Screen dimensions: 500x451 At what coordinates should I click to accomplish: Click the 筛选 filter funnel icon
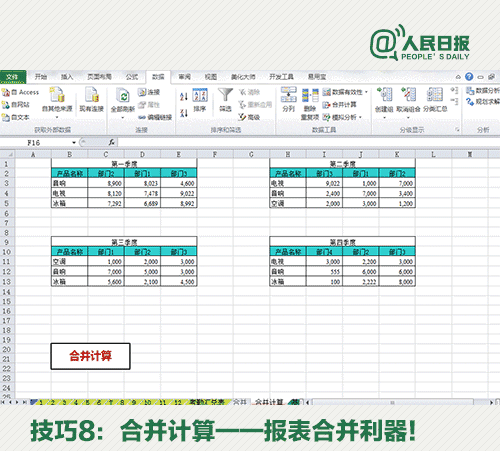coord(225,99)
